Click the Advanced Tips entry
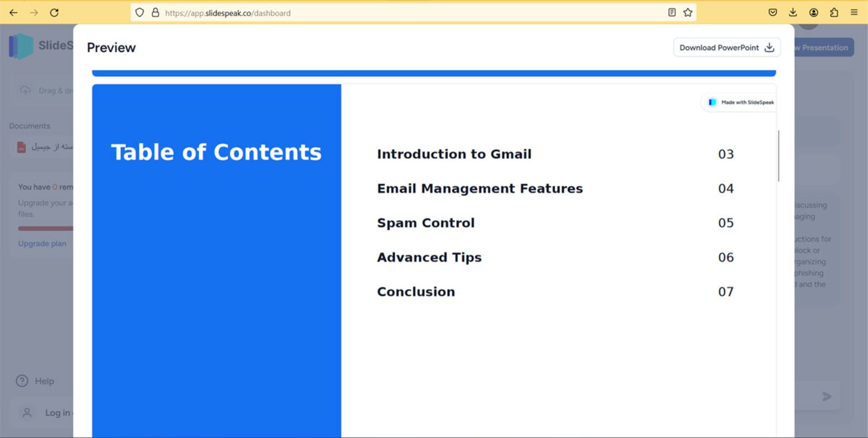This screenshot has width=868, height=438. click(429, 257)
